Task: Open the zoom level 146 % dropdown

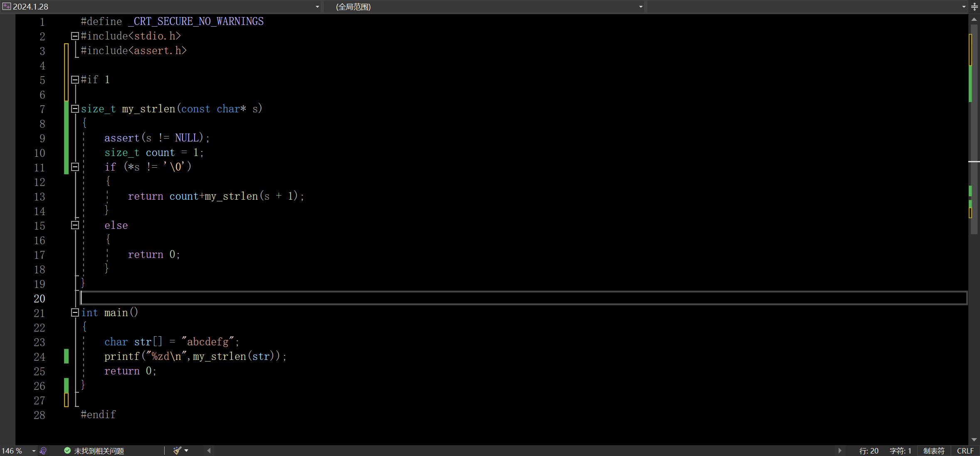Action: pos(34,451)
